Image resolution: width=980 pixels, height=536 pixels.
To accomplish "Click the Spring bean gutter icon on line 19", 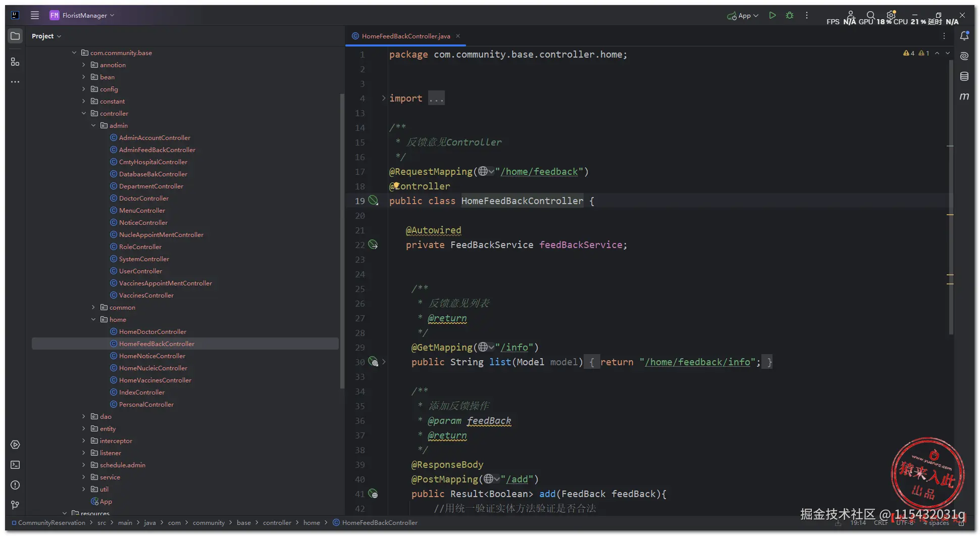I will click(373, 201).
